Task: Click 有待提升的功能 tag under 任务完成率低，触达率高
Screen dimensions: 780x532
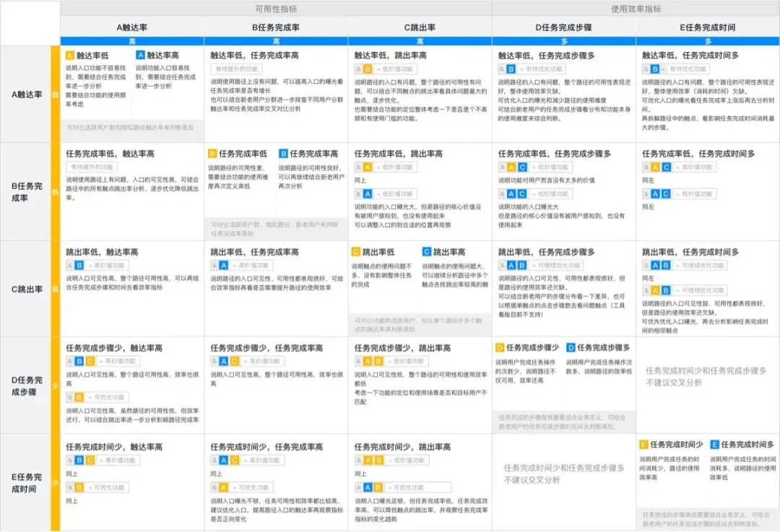Action: pos(92,167)
